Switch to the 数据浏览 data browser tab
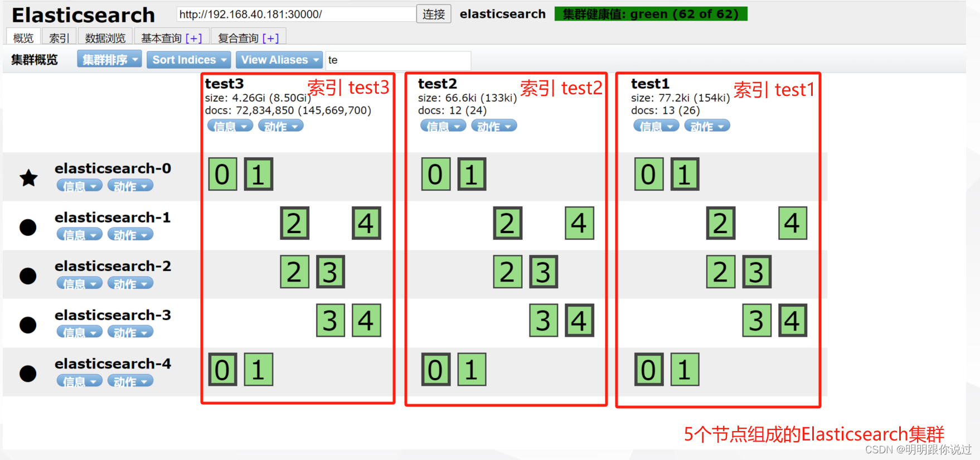Screen dimensions: 980x460 [105, 37]
